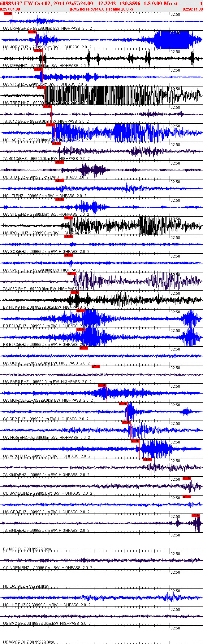The width and height of the screenshot is (203, 644).
Task: Select the UW MORO EHZ station label
Action: tap(48, 400)
